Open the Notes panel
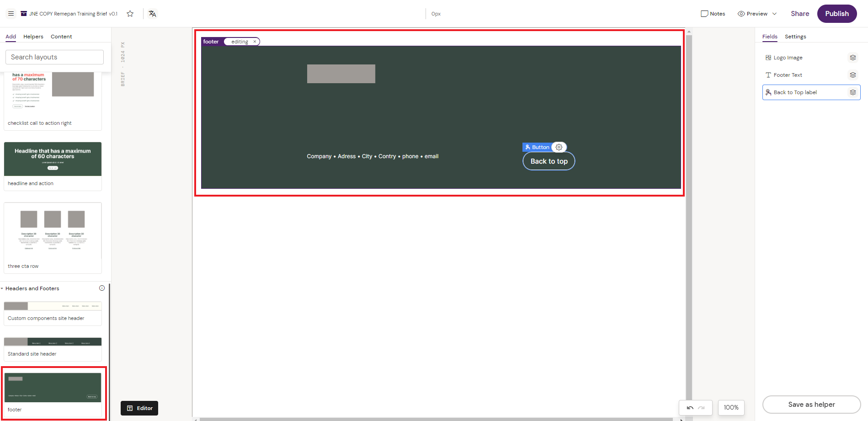This screenshot has width=868, height=421. click(713, 14)
